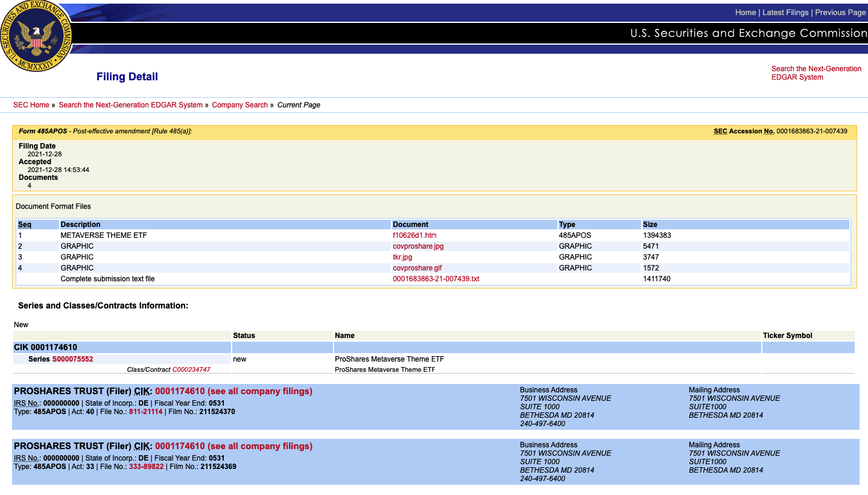This screenshot has height=495, width=868.
Task: Open Series S000075552 link
Action: pyautogui.click(x=72, y=359)
